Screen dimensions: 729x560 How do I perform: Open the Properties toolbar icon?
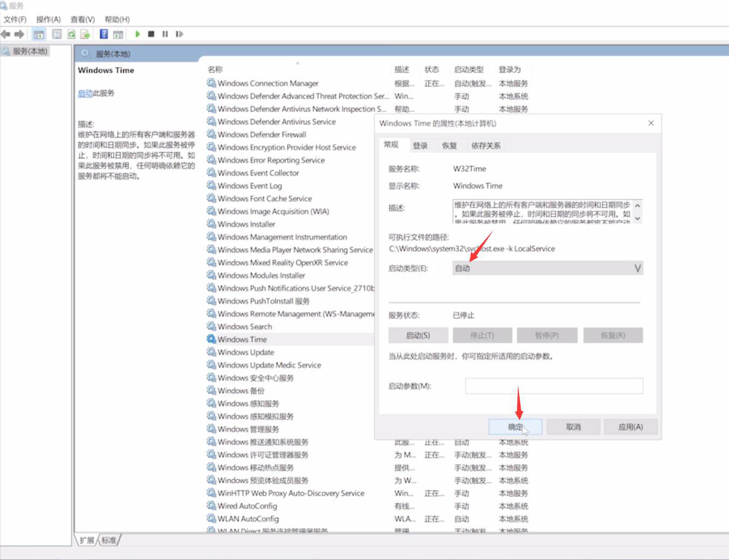(x=57, y=34)
